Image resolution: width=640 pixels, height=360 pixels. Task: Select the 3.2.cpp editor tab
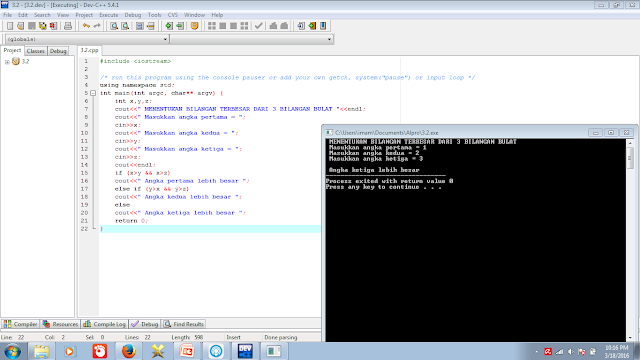[x=89, y=50]
